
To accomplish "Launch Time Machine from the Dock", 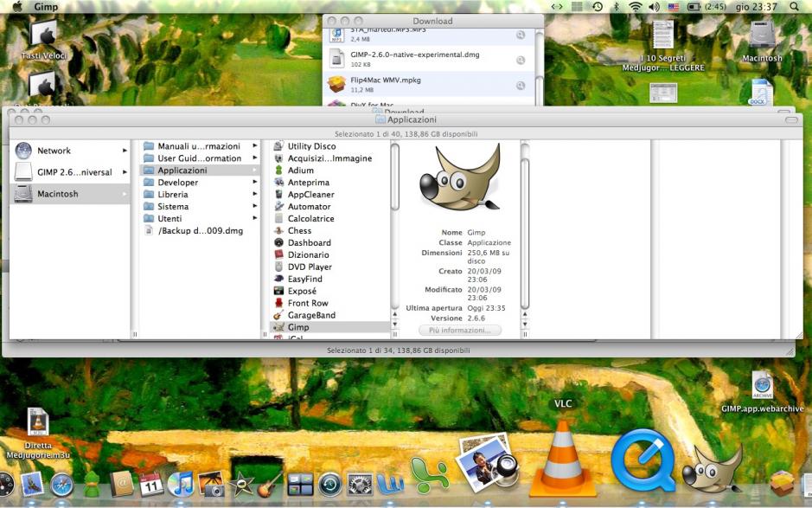I will click(330, 485).
